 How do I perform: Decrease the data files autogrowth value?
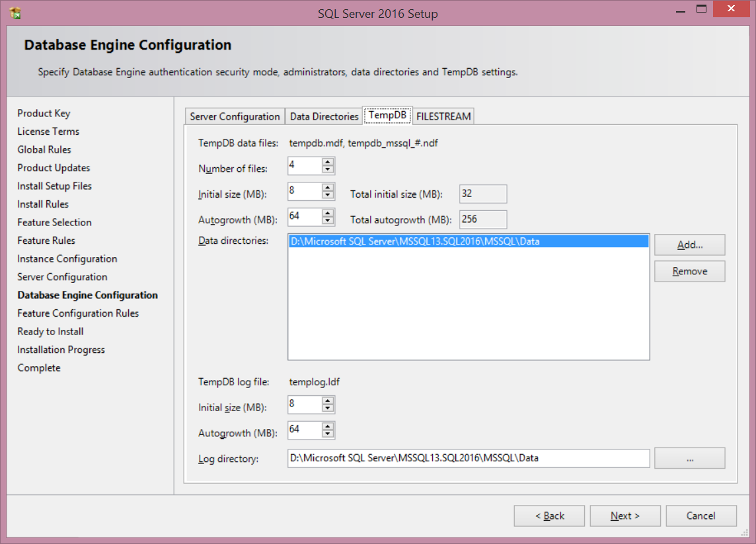pyautogui.click(x=328, y=221)
